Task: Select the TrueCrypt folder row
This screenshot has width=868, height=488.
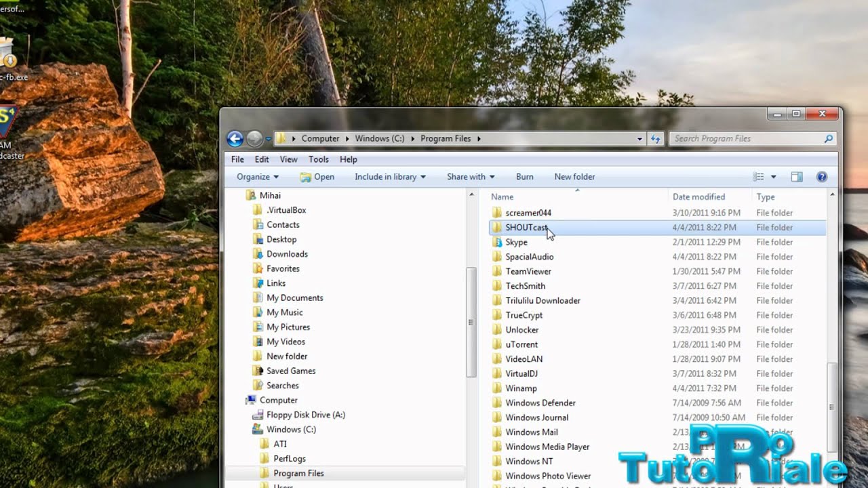Action: pyautogui.click(x=657, y=315)
